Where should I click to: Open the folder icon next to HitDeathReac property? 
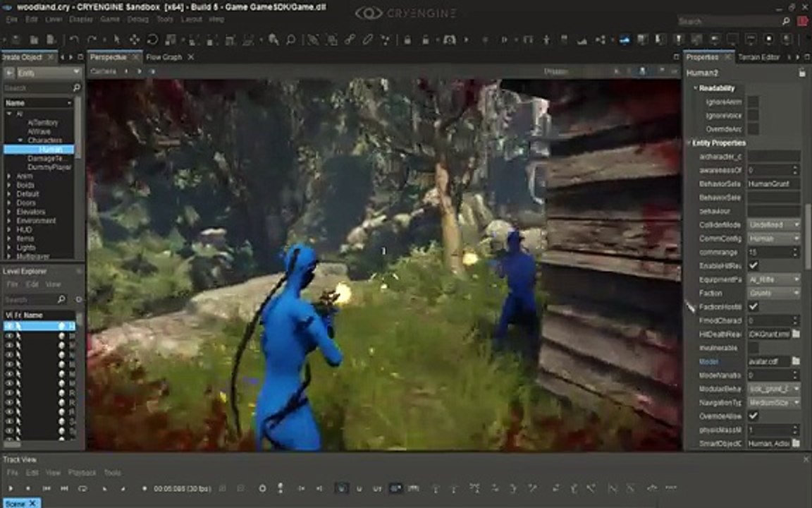tap(796, 334)
